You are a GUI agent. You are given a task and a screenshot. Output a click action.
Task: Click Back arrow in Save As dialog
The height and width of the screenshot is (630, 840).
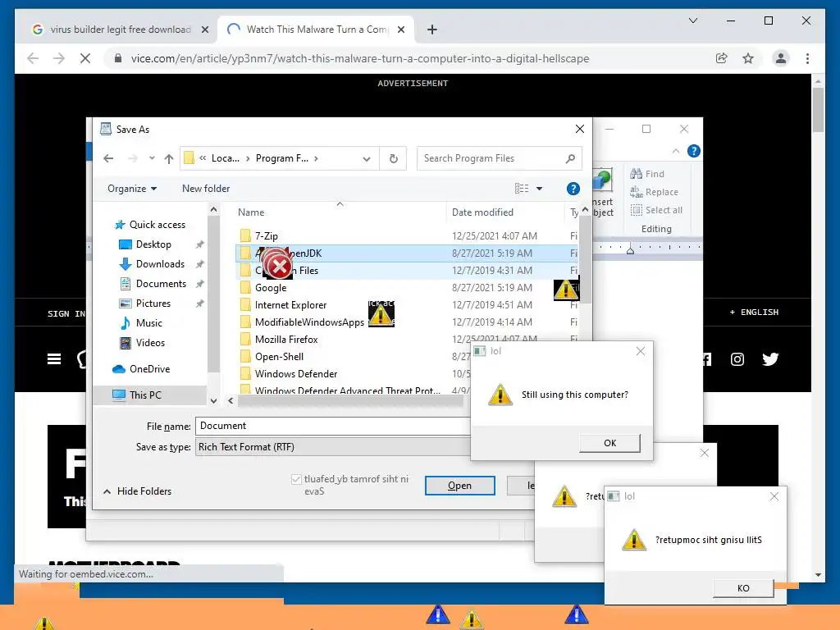[x=109, y=158]
